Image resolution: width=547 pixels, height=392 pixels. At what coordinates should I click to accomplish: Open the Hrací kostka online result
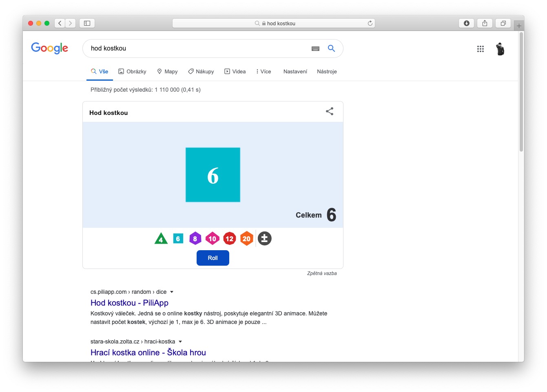click(148, 352)
